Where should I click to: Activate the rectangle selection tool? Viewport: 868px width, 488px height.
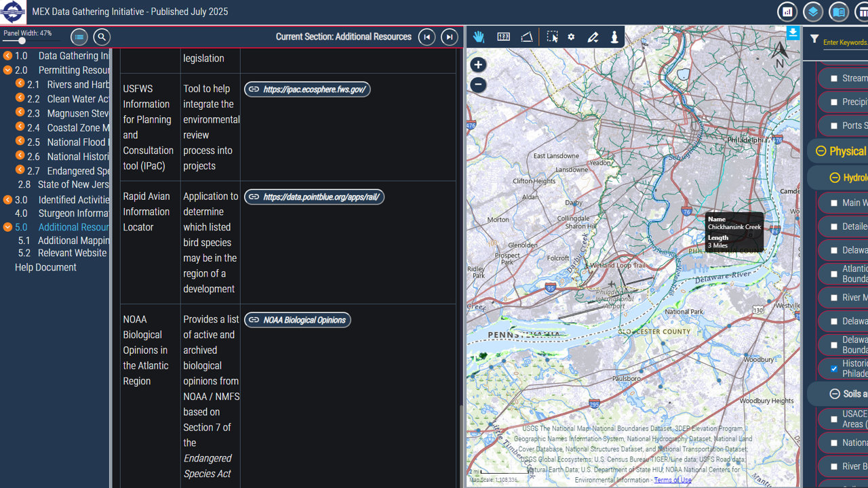pyautogui.click(x=552, y=37)
